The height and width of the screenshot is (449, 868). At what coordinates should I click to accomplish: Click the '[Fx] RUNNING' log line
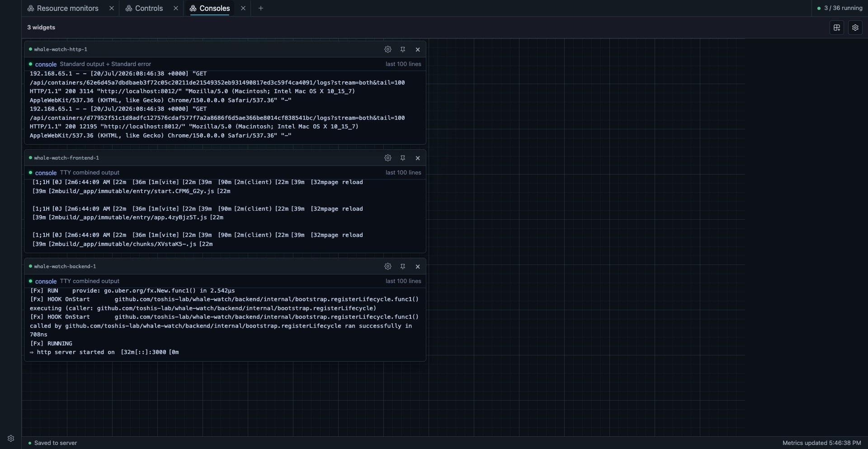tap(51, 344)
